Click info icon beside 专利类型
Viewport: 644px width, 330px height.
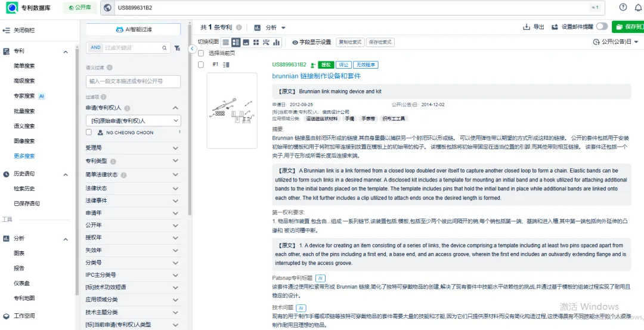pos(113,162)
